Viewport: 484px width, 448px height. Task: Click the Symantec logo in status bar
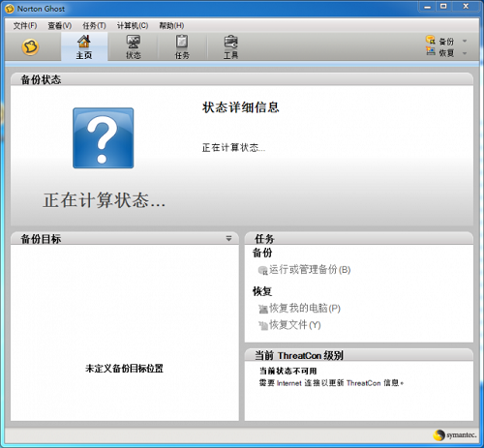point(455,435)
